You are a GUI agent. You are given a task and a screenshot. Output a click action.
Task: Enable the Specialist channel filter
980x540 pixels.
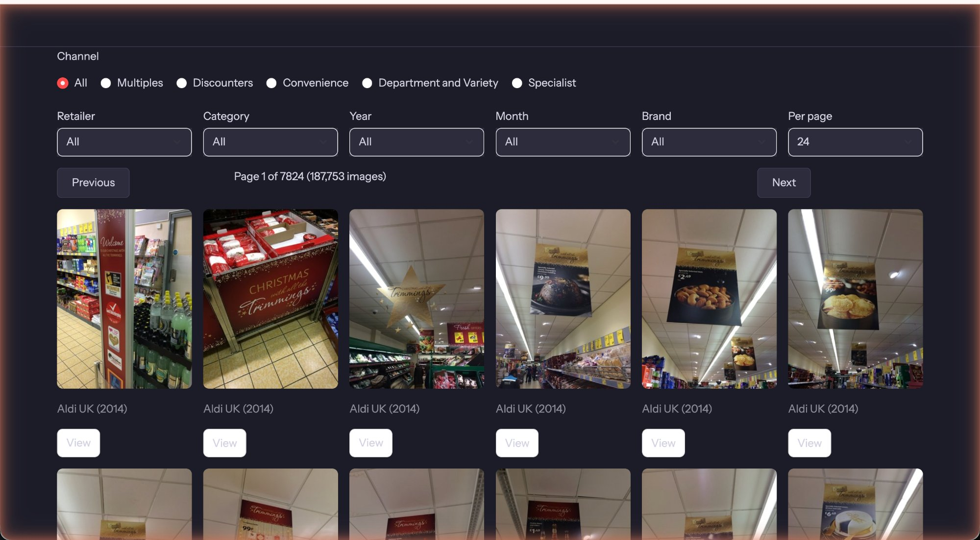(x=517, y=83)
